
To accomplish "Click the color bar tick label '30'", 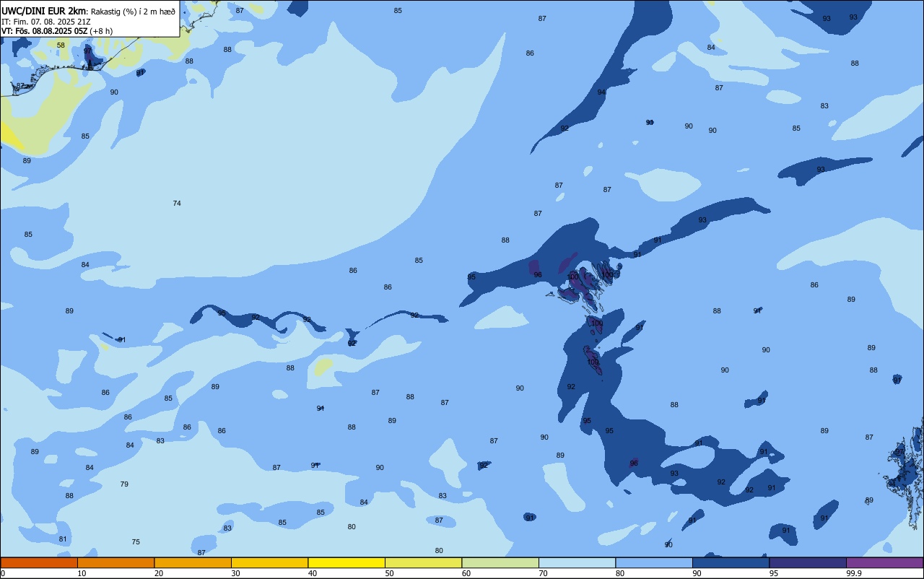I will click(235, 573).
